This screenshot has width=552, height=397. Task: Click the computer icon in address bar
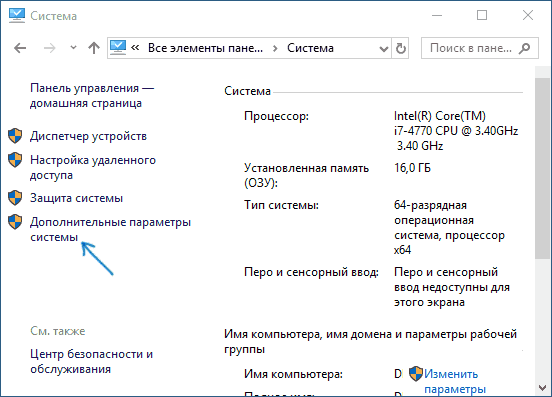click(118, 48)
